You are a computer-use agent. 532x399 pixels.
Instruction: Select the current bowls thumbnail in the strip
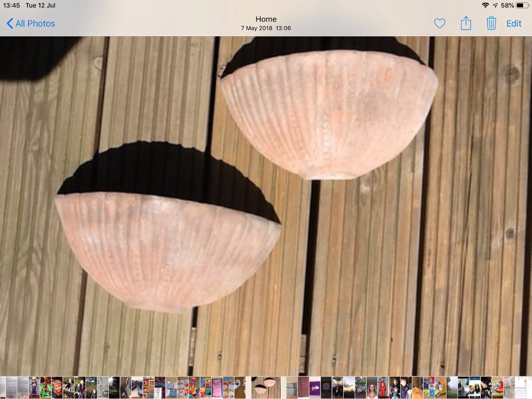[x=265, y=387]
